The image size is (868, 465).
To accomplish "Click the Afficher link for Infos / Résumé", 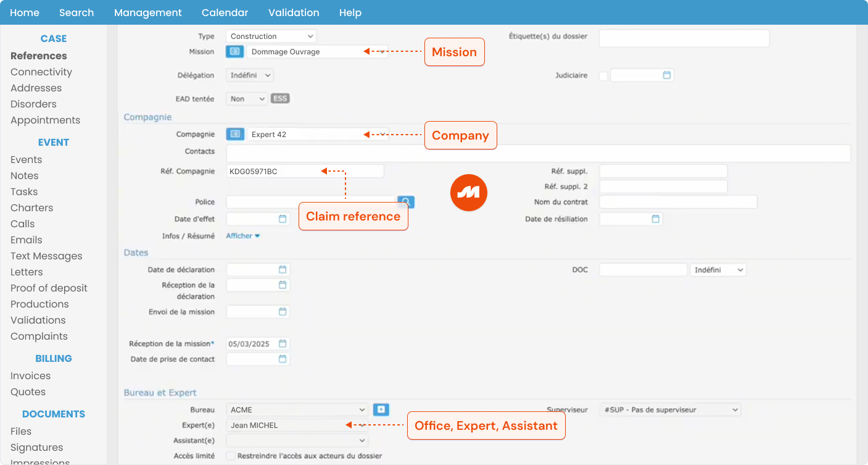I will tap(243, 236).
